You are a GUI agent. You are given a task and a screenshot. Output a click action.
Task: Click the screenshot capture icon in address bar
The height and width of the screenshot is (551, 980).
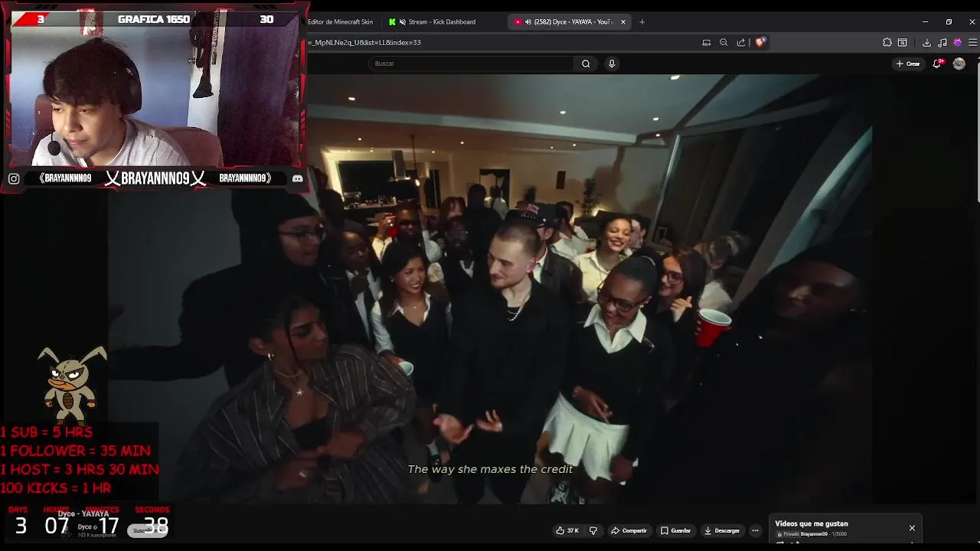(x=707, y=43)
